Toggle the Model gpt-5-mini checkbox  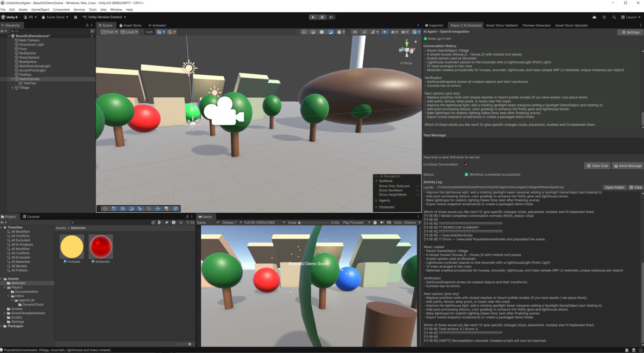[x=426, y=39]
